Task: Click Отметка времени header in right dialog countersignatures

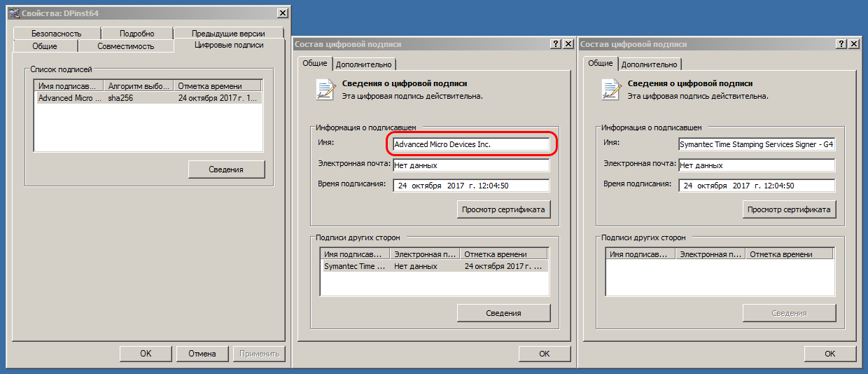Action: click(x=790, y=254)
